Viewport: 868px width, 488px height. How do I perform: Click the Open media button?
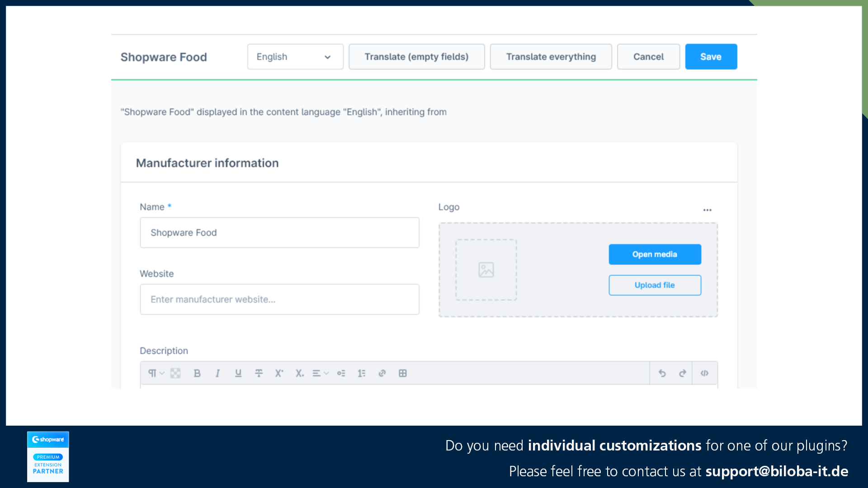click(x=655, y=254)
